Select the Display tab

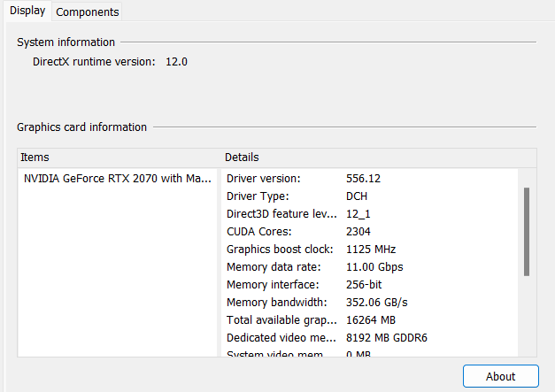pos(27,11)
